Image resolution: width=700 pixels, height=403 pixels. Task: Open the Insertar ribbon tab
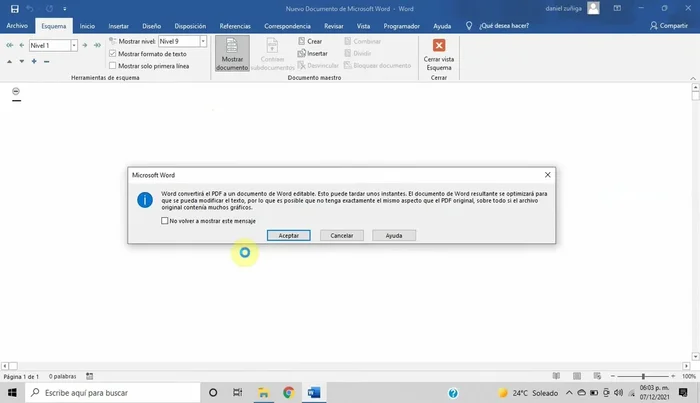click(x=119, y=26)
